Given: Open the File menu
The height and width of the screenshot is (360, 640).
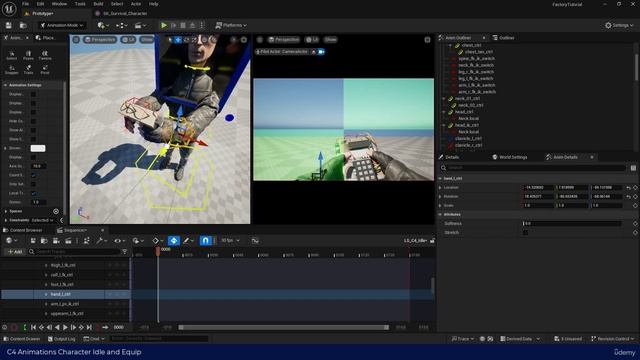Looking at the screenshot, I should point(25,4).
